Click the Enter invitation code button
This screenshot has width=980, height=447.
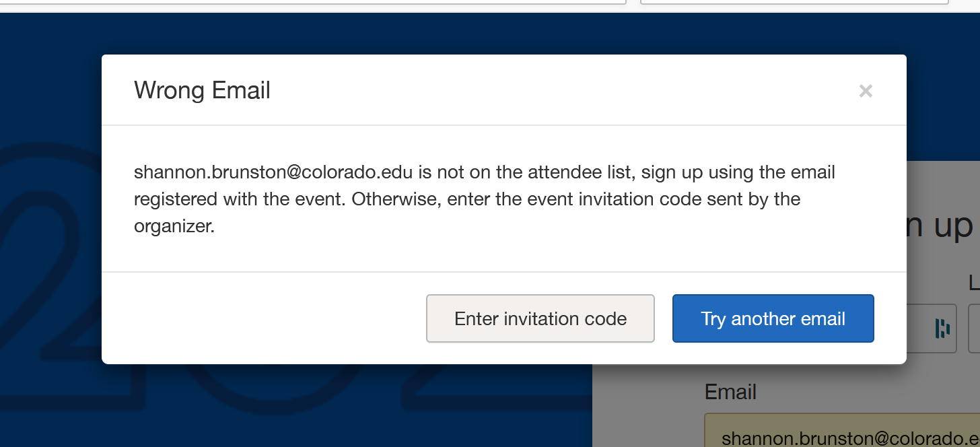pos(540,318)
